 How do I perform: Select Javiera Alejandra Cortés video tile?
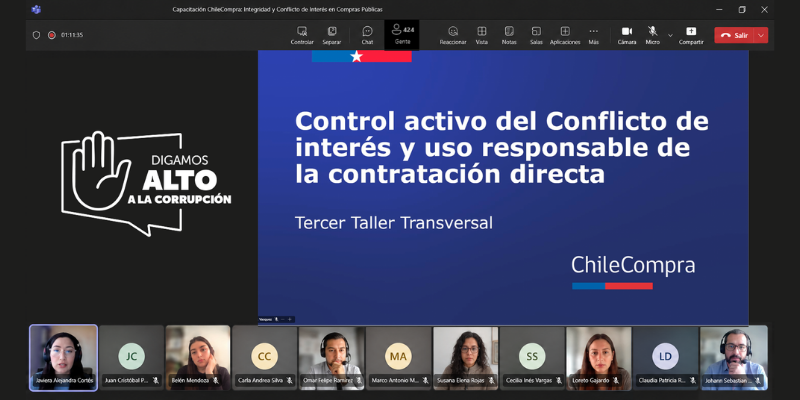63,358
